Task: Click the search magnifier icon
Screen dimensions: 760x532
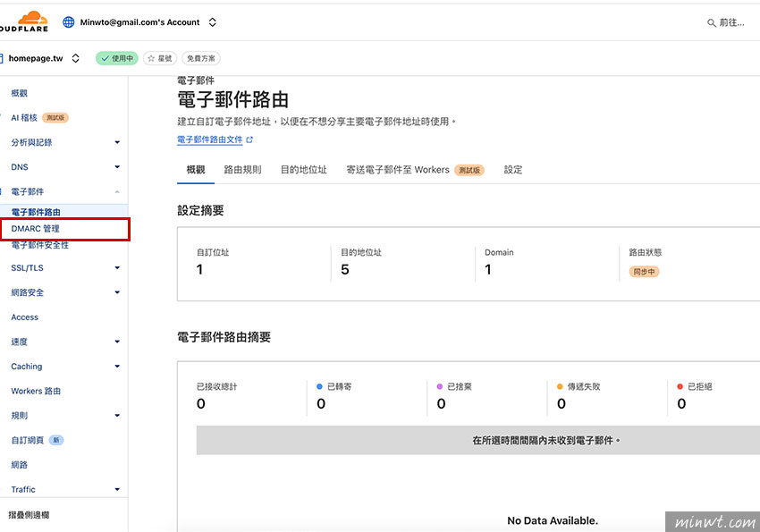Action: point(712,22)
